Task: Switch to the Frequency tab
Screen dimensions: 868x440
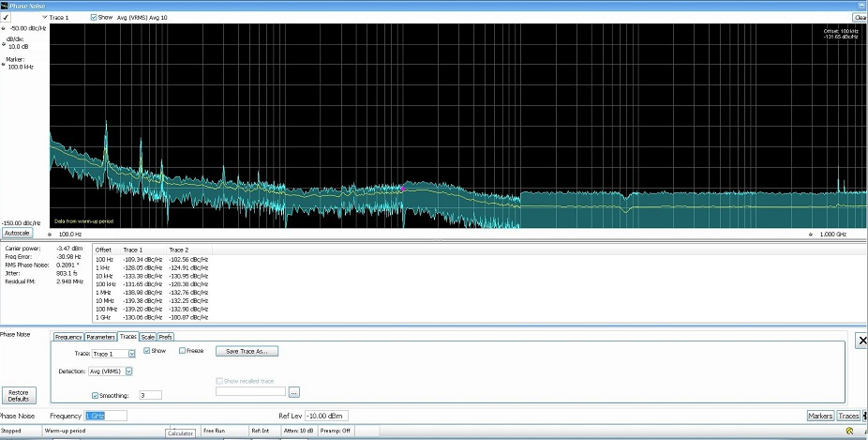Action: [x=68, y=336]
